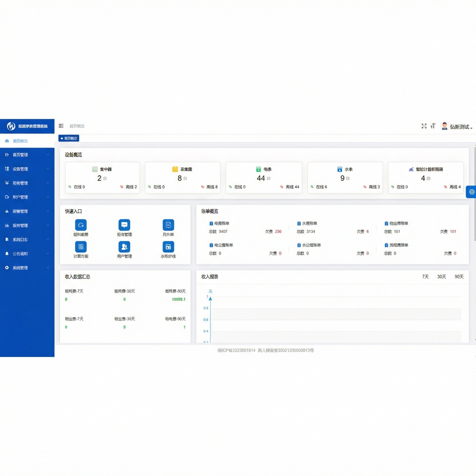476x476 pixels.
Task: Expand the 设备管理 sidebar menu
Action: [27, 169]
